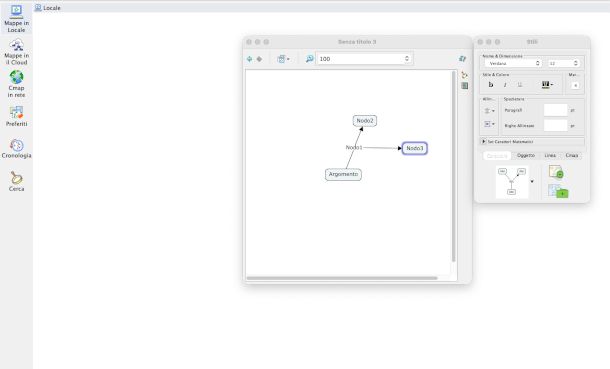The height and width of the screenshot is (369, 610).
Task: Open Mappe in Locale in the sidebar
Action: coord(16,19)
